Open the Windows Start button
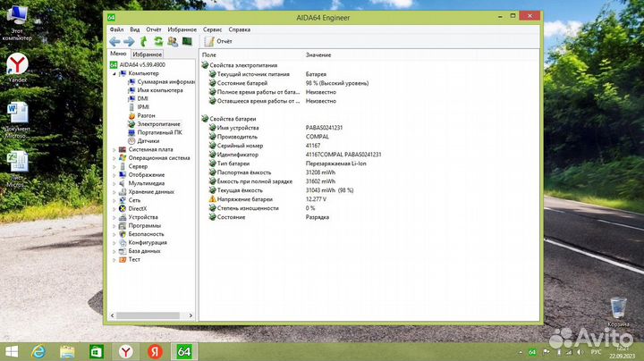Viewport: 644px width, 361px height. (12, 352)
